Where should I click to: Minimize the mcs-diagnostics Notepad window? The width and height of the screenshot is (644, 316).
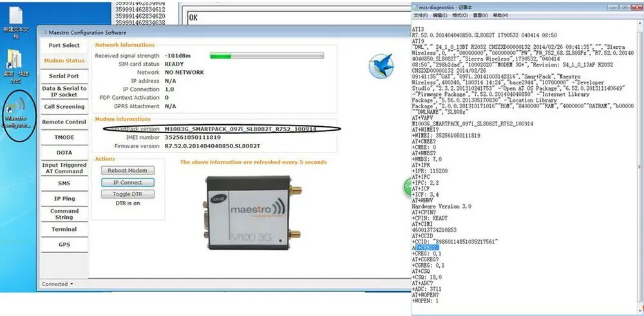pyautogui.click(x=614, y=7)
